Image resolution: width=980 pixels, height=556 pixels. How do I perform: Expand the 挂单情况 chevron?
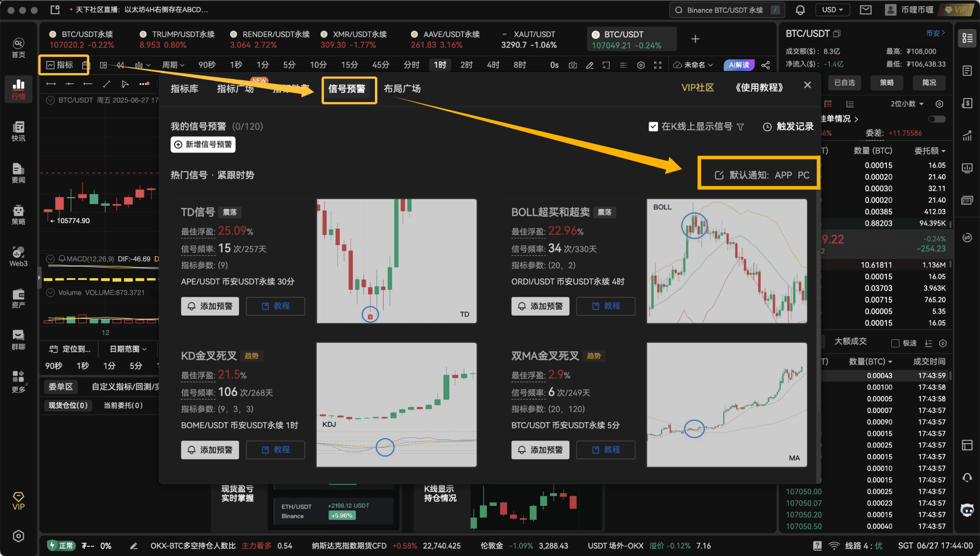click(856, 119)
